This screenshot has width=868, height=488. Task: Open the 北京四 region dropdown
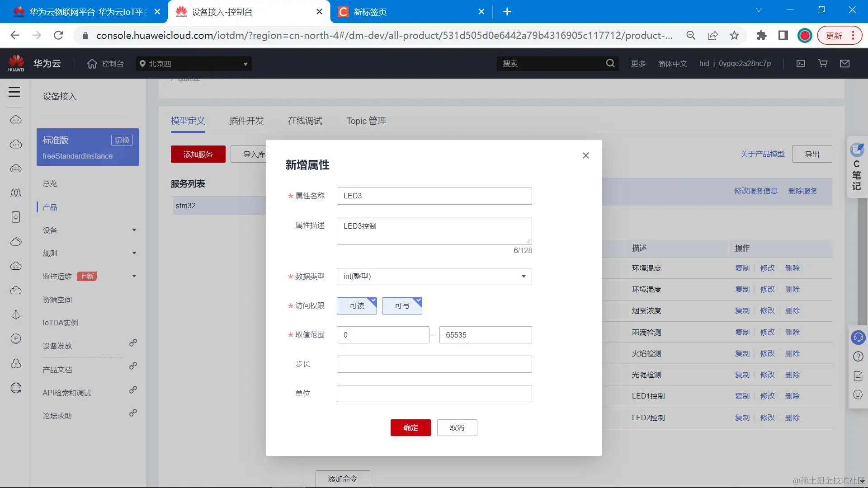[x=194, y=64]
